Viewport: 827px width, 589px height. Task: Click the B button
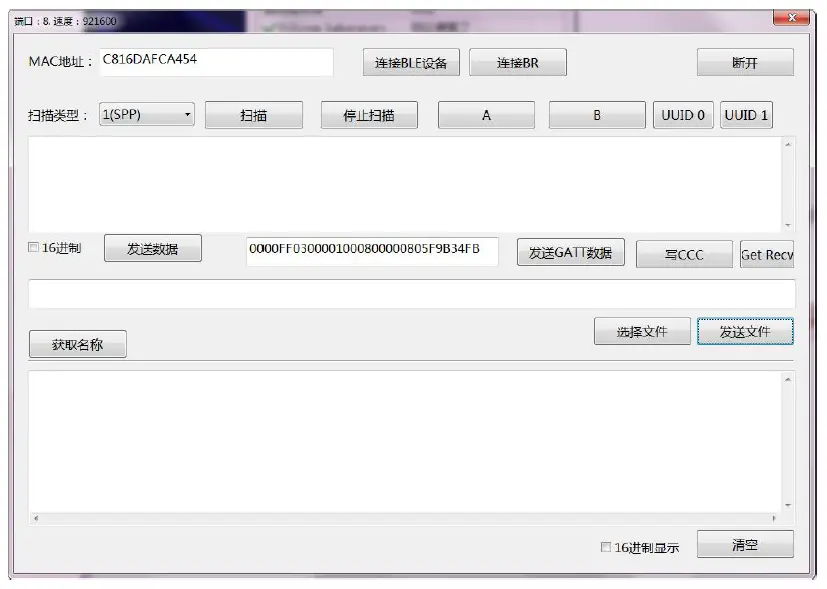click(596, 114)
